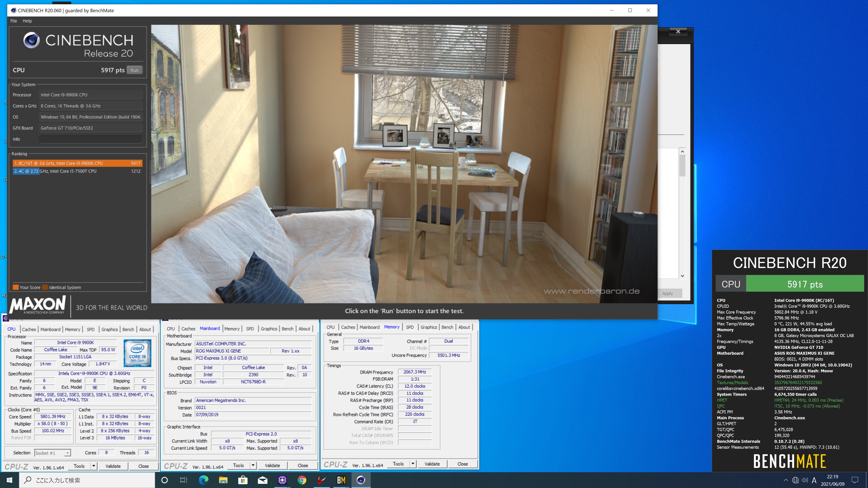Image resolution: width=868 pixels, height=488 pixels.
Task: Click the Core Speed value 5801.39 MHz
Action: point(53,417)
